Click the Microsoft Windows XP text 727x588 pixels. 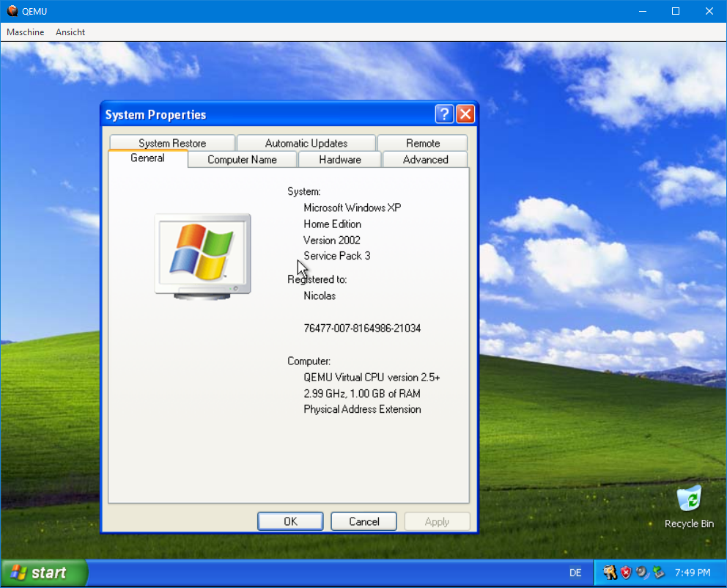pos(353,207)
